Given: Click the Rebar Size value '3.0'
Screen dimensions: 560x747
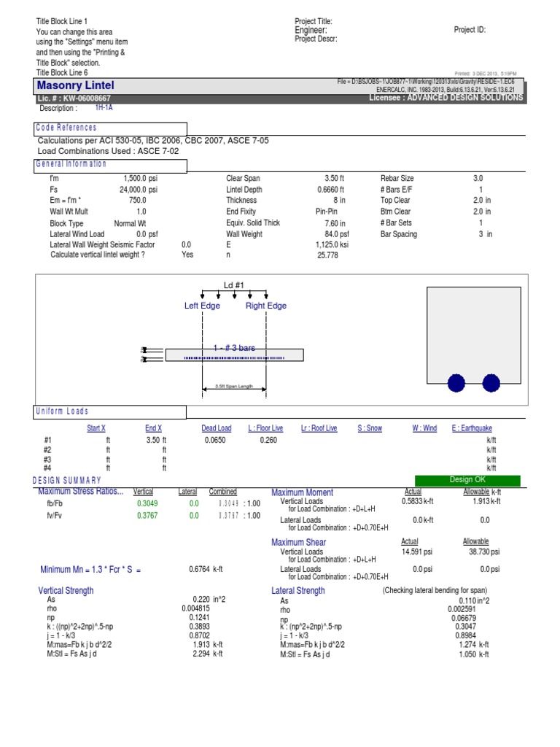Looking at the screenshot, I should [x=478, y=178].
